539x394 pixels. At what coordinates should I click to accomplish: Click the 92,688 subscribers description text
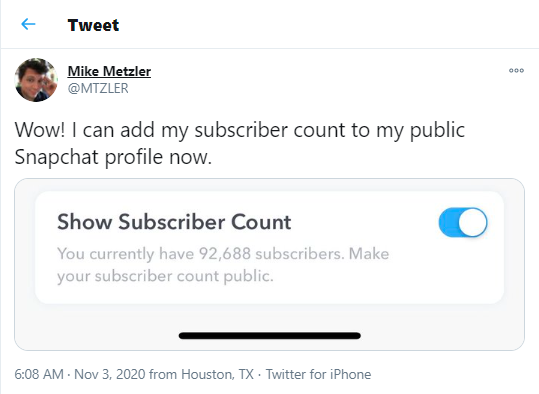223,265
